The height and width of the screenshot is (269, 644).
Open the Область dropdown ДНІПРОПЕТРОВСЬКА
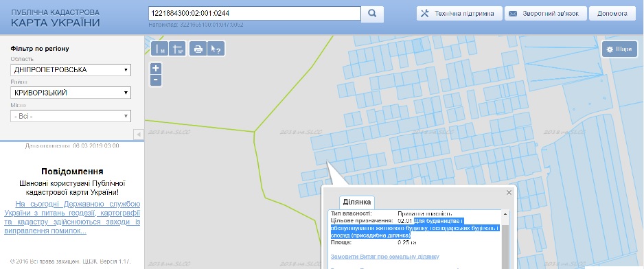coord(71,70)
